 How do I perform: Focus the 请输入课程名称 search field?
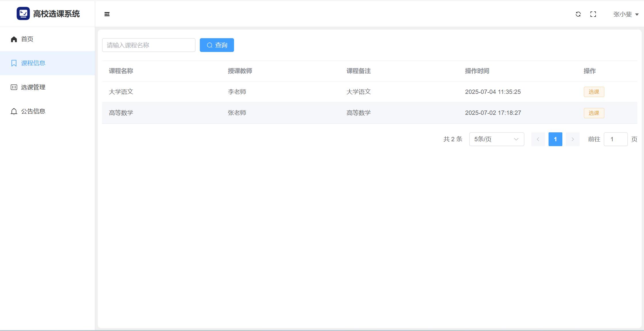[x=149, y=45]
